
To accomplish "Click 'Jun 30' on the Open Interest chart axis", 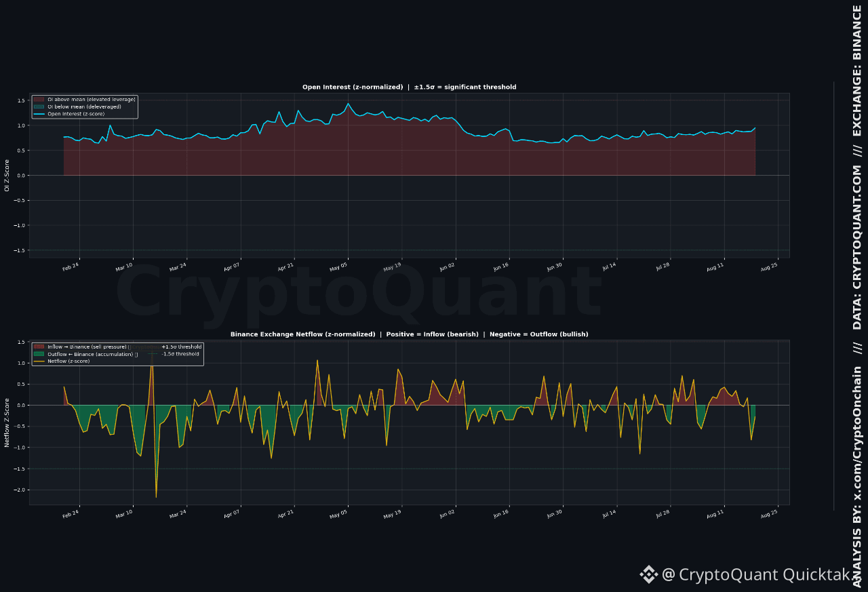I will 554,267.
